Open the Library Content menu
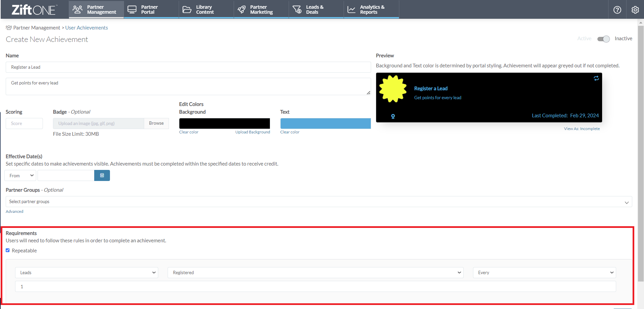Screen dimensions: 644x309 click(x=206, y=9)
